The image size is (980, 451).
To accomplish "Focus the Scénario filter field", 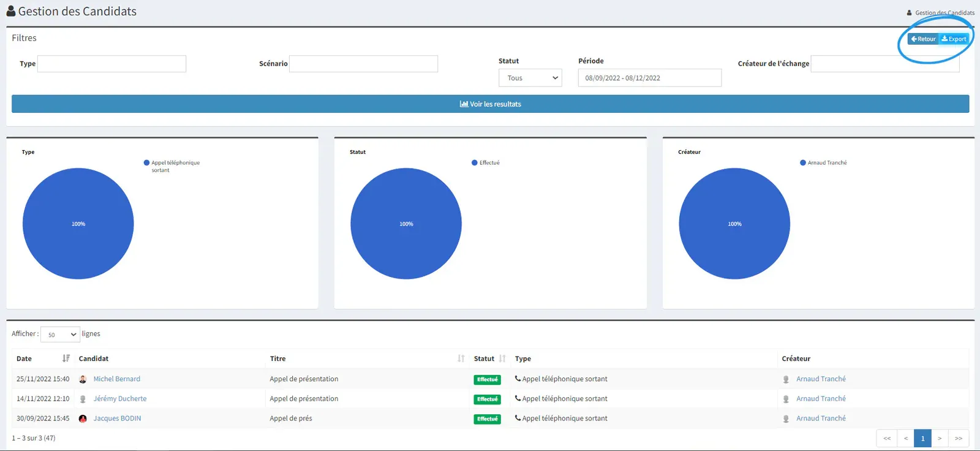I will pyautogui.click(x=363, y=64).
